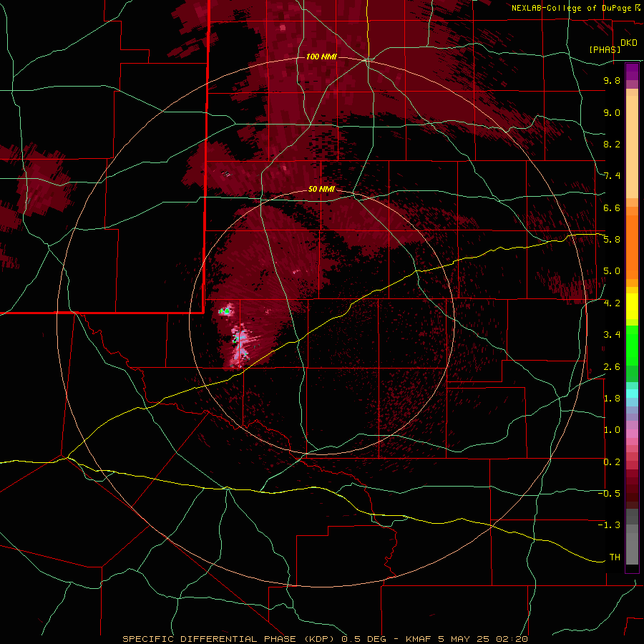This screenshot has height=644, width=644.
Task: Click the 5.8 value on the color scale
Action: coord(612,240)
